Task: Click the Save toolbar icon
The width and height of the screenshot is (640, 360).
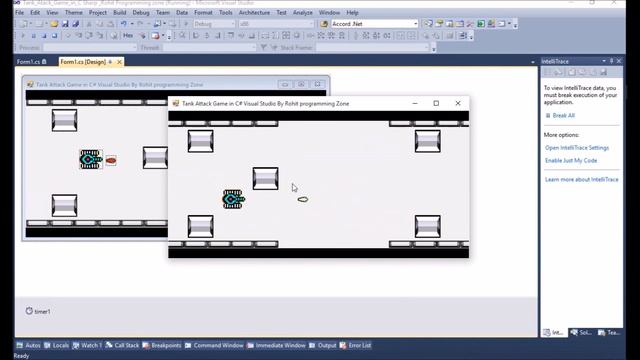Action: click(x=65, y=24)
